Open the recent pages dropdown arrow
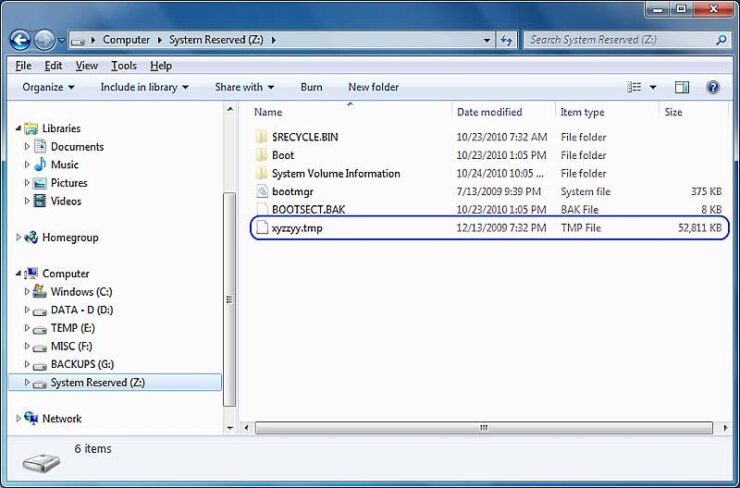The image size is (740, 488). (x=61, y=41)
